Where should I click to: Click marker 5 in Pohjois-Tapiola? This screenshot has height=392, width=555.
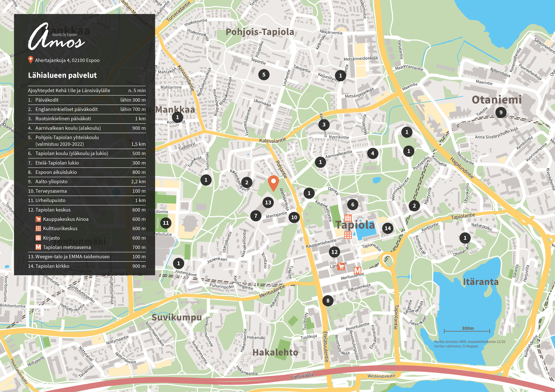click(264, 75)
